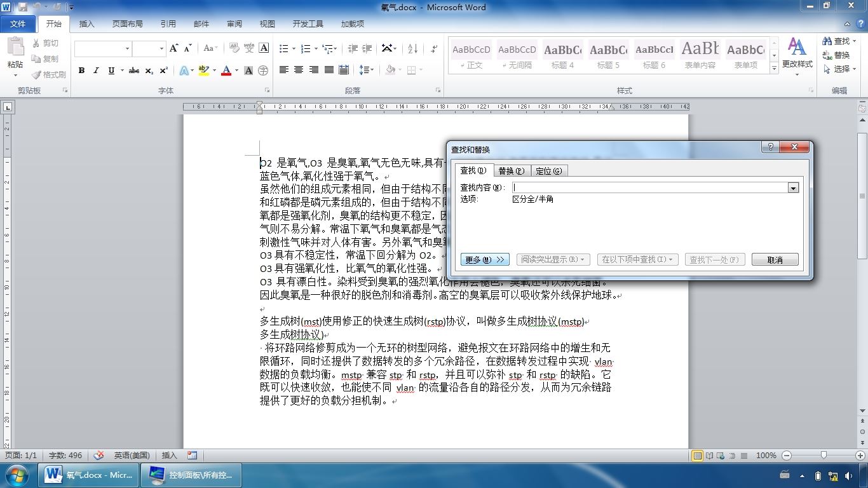Image resolution: width=868 pixels, height=488 pixels.
Task: Switch to web layout view
Action: (x=721, y=456)
